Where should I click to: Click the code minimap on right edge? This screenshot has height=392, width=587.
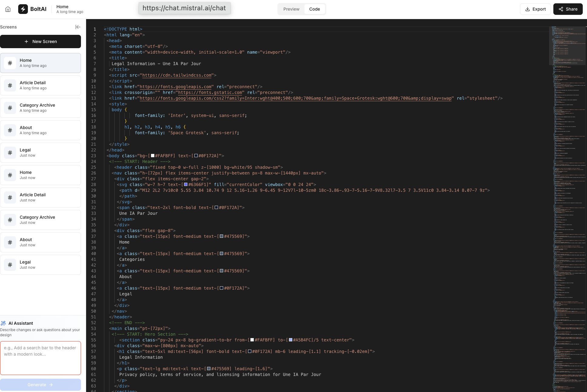(x=567, y=182)
